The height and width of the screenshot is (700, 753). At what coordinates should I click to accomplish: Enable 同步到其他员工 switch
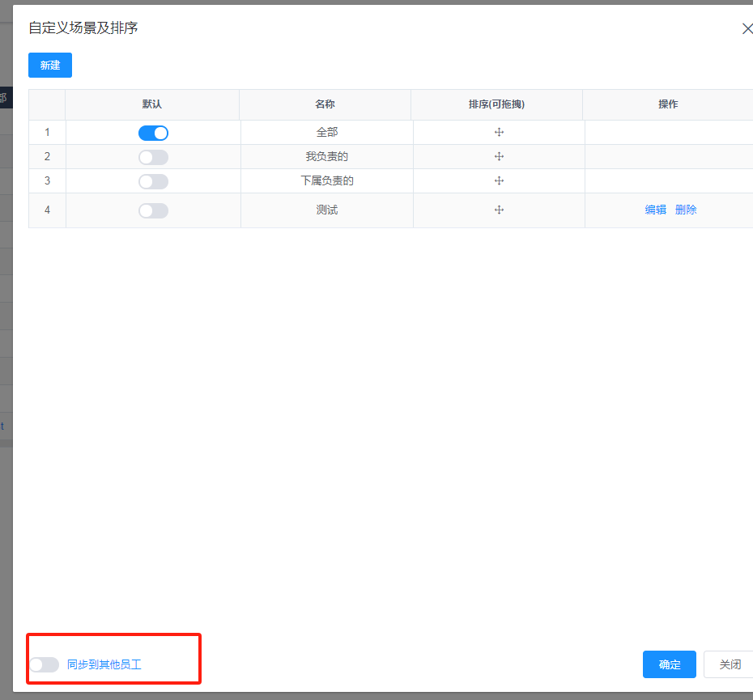(x=44, y=664)
